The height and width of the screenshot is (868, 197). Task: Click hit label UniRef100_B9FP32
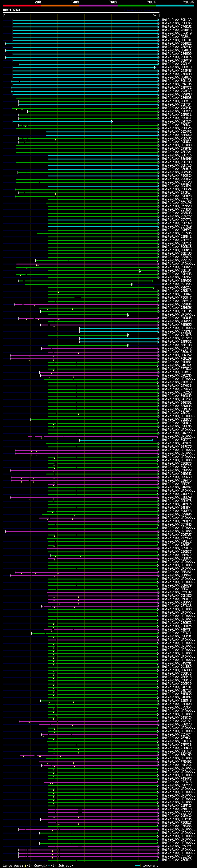[176, 342]
